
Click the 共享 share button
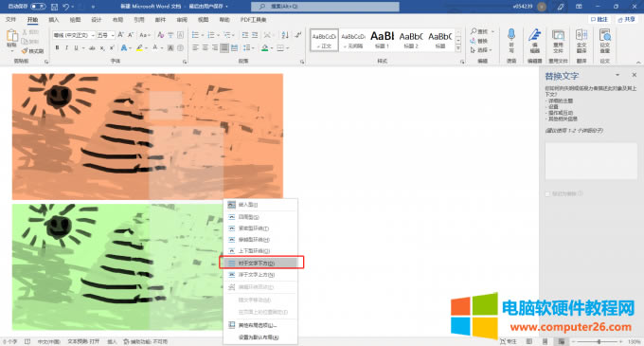[627, 19]
